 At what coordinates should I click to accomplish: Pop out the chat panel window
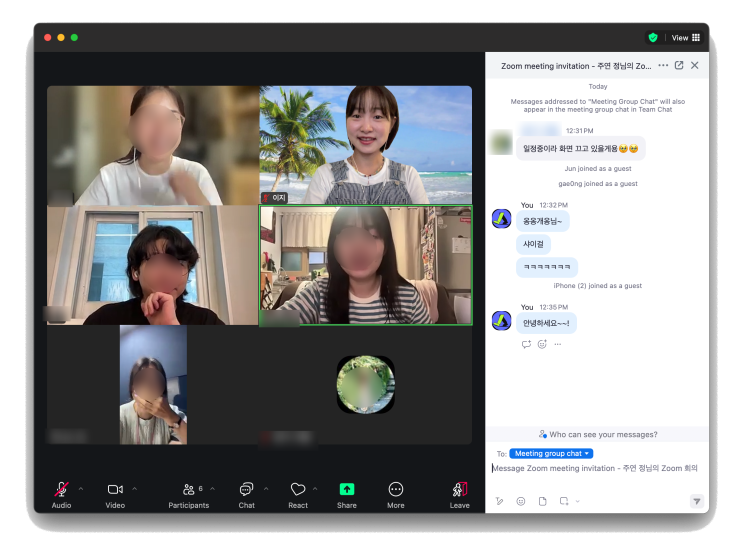tap(679, 65)
